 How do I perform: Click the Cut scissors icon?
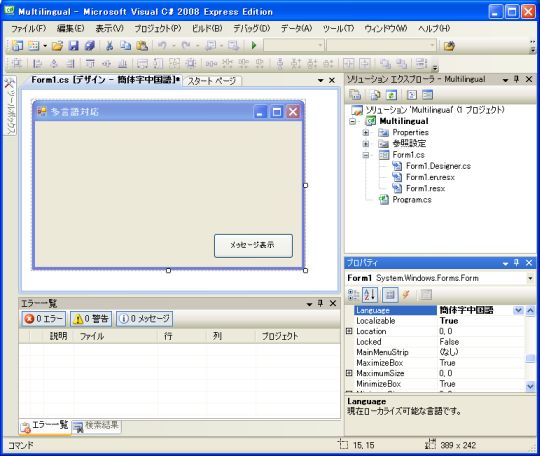[110, 45]
